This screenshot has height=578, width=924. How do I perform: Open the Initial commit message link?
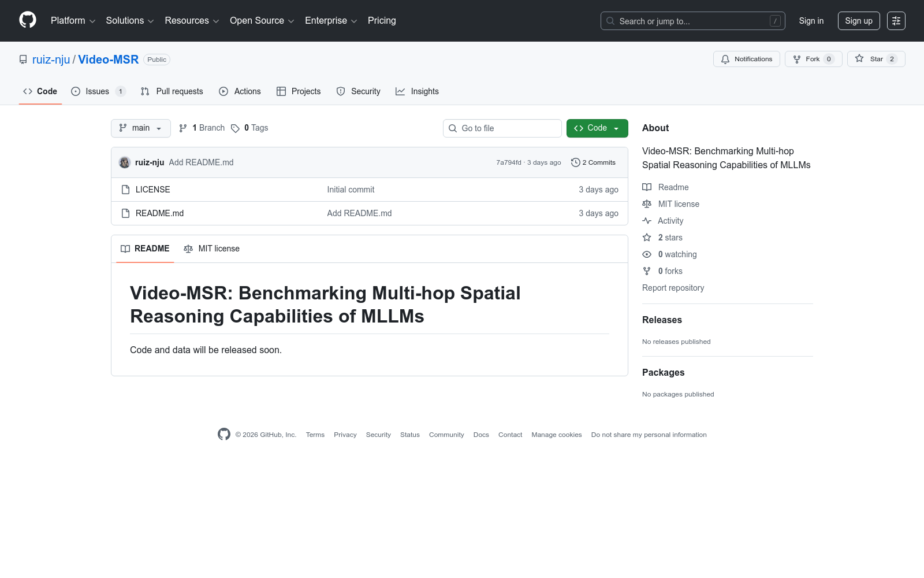point(351,190)
